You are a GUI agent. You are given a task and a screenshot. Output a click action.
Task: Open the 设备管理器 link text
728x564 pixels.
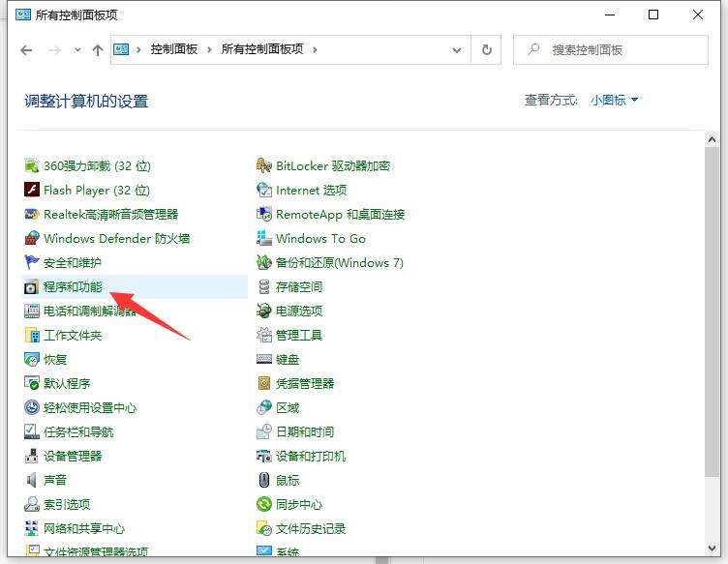pos(73,456)
